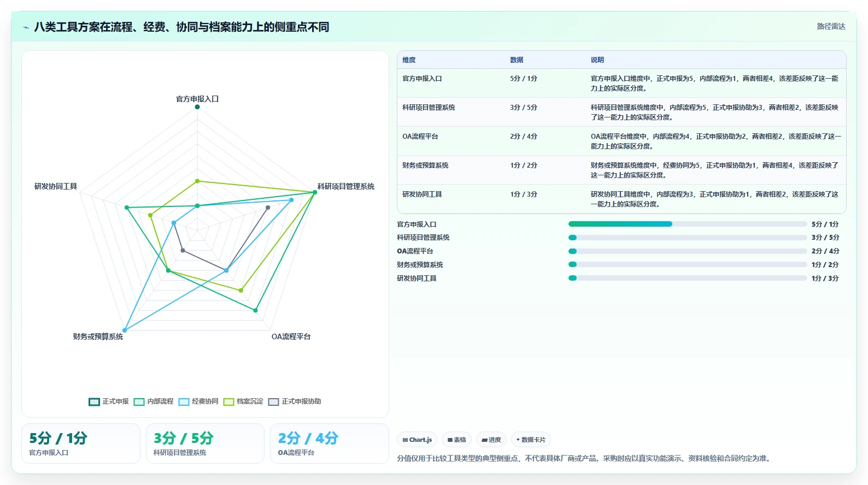Viewport: 868px width, 485px height.
Task: Click the 财务或预算系统 progress bar
Action: (688, 264)
